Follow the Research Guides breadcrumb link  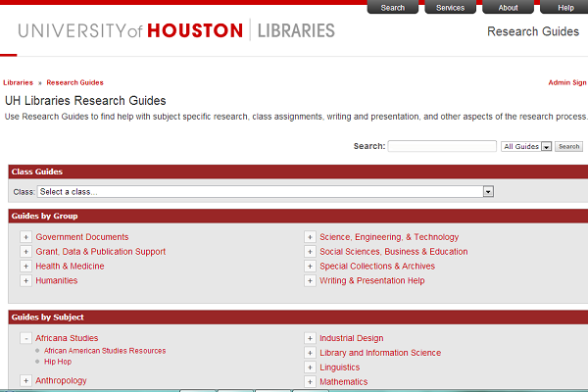click(75, 82)
